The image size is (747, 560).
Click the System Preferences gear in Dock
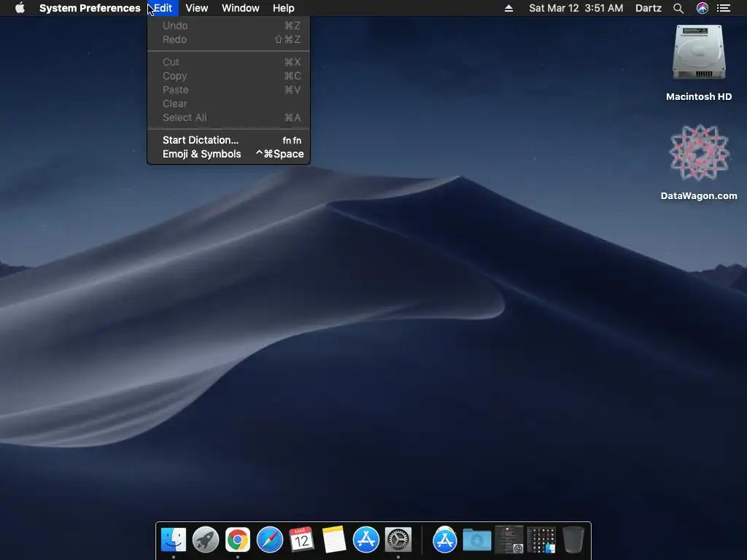[x=398, y=540]
